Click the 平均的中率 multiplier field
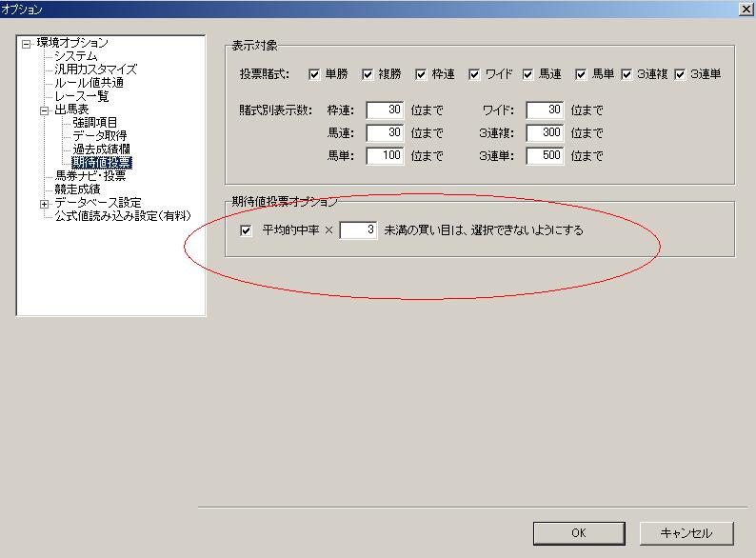Viewport: 756px width, 558px height. pos(358,230)
